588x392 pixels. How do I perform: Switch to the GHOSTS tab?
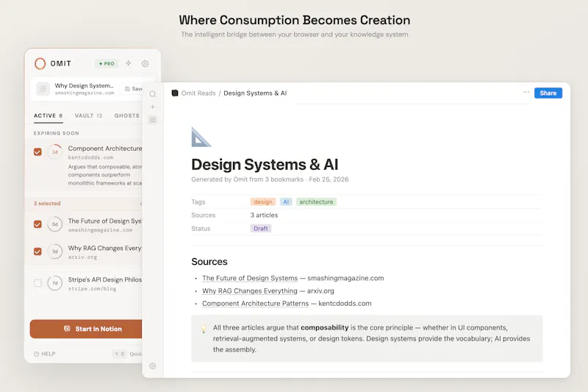(126, 115)
